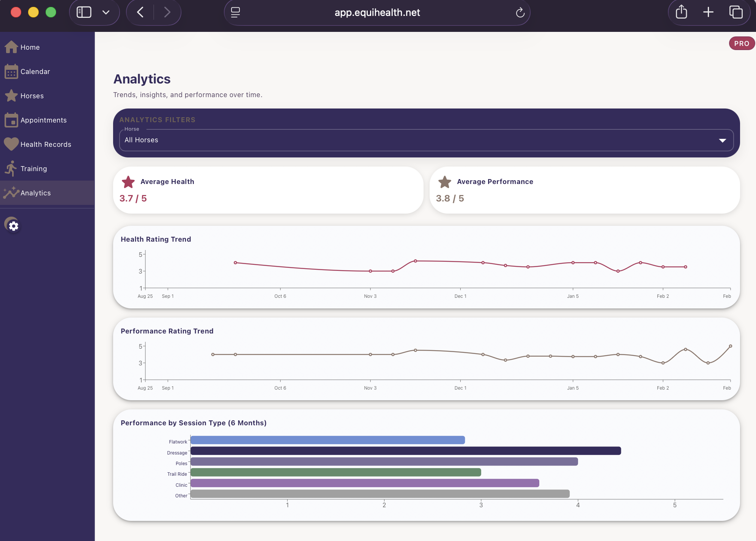This screenshot has width=756, height=541.
Task: Open the settings gear at sidebar bottom
Action: tap(13, 225)
